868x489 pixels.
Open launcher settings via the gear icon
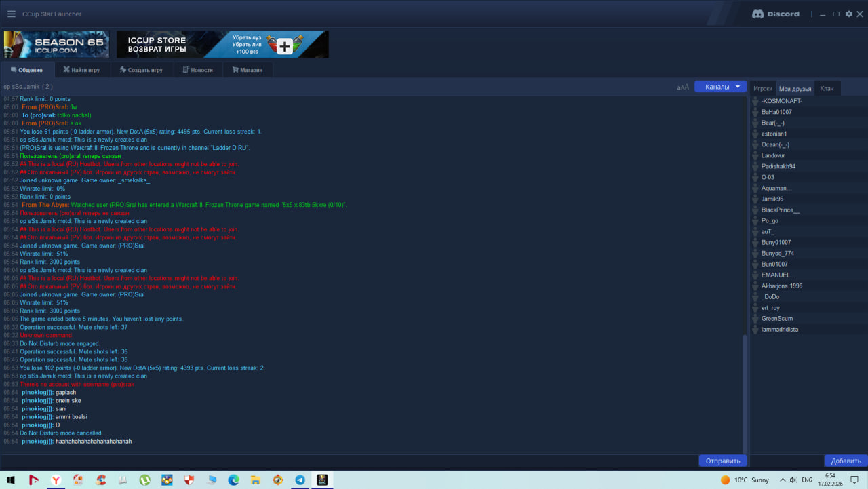click(x=848, y=14)
